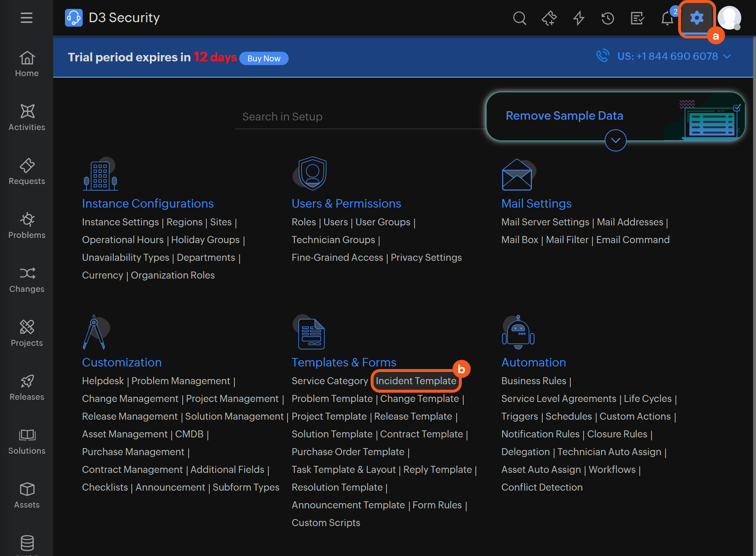Open the puzzle-star extensions icon
Screen dimensions: 756x556
click(549, 18)
